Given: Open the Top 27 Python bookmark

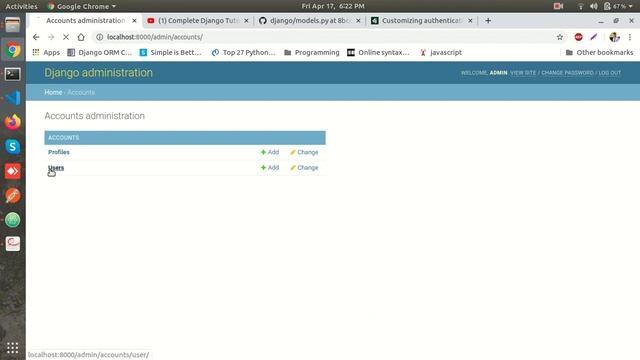Looking at the screenshot, I should coord(243,52).
